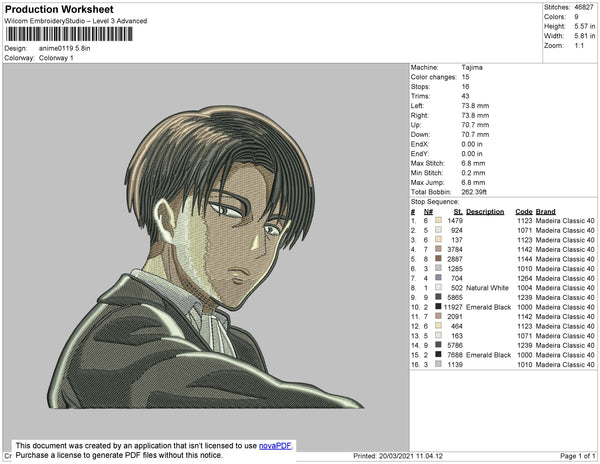Click stitch count '5786' in row 14
This screenshot has width=600, height=464.
pyautogui.click(x=455, y=345)
